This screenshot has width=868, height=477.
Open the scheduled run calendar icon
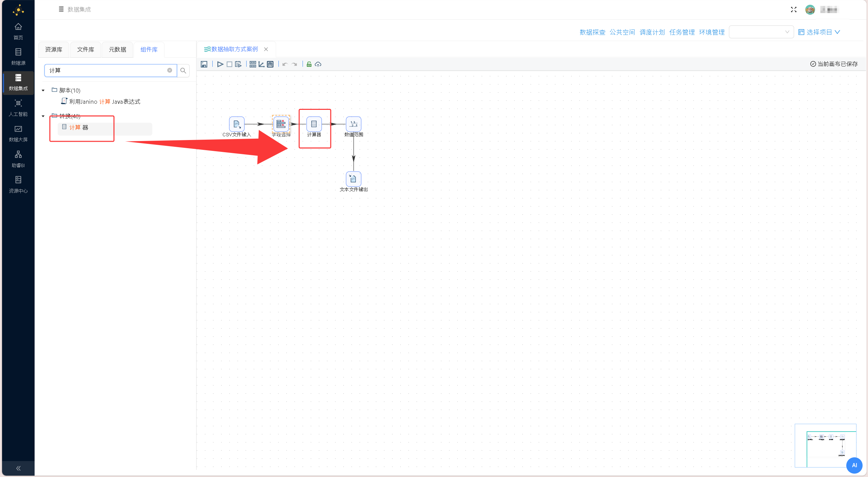(238, 64)
